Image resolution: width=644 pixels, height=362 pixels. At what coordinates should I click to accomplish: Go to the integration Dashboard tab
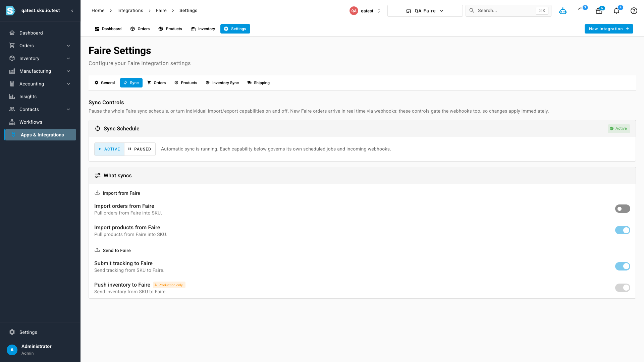point(108,29)
